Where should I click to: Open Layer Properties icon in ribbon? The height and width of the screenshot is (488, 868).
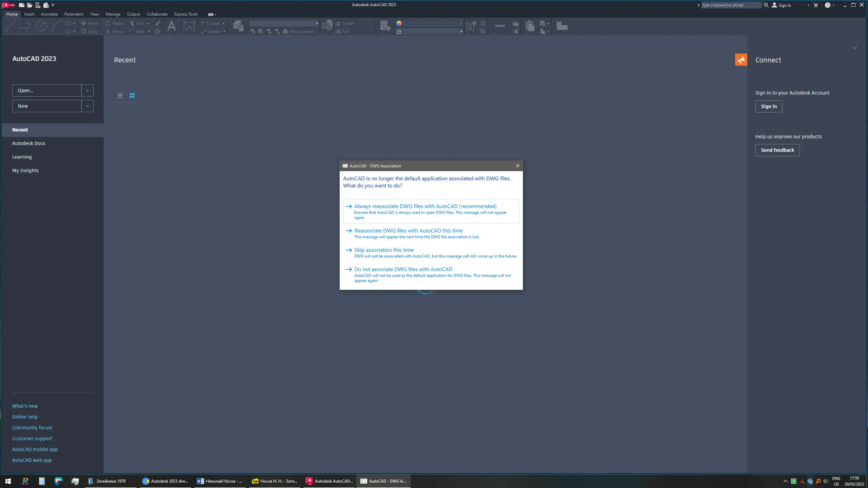(x=238, y=26)
